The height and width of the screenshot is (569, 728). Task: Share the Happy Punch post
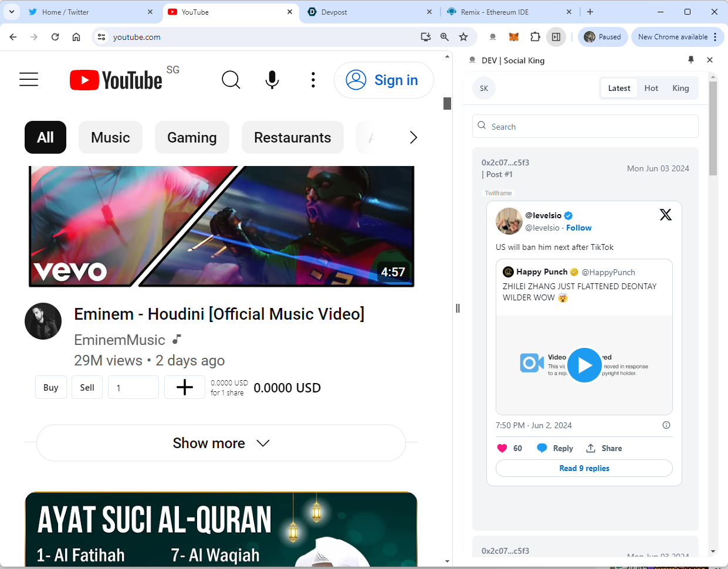(x=604, y=448)
